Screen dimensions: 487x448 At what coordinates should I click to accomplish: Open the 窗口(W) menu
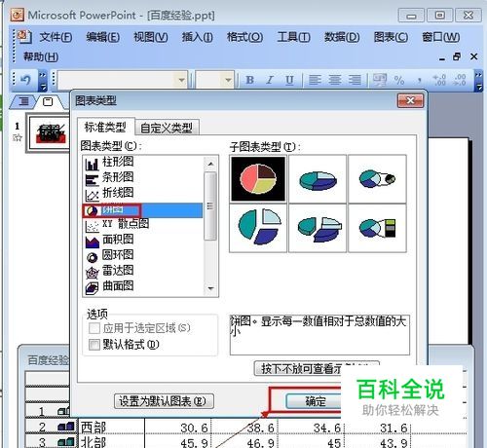coord(440,37)
